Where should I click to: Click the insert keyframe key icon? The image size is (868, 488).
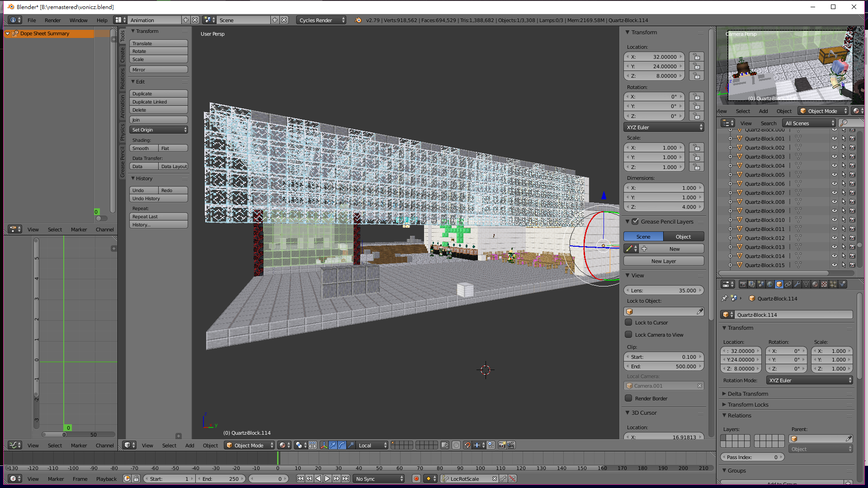pyautogui.click(x=503, y=479)
